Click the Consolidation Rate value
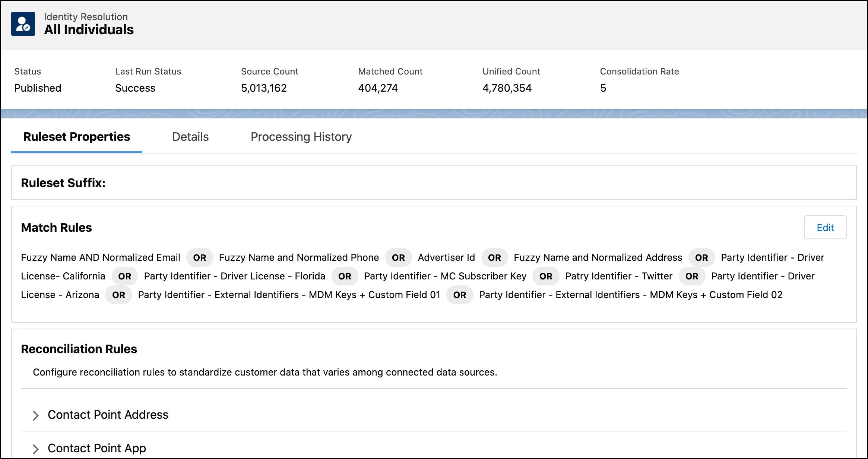This screenshot has height=459, width=868. [x=603, y=88]
